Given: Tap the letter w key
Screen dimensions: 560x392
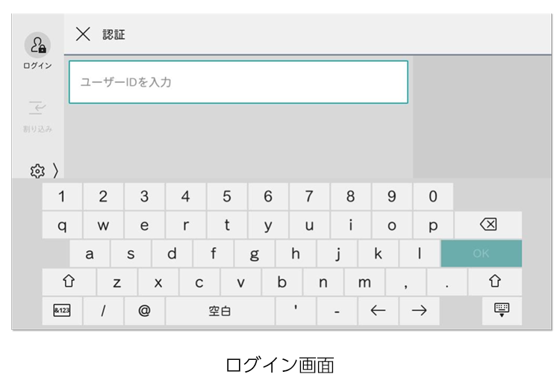Looking at the screenshot, I should coord(103,225).
